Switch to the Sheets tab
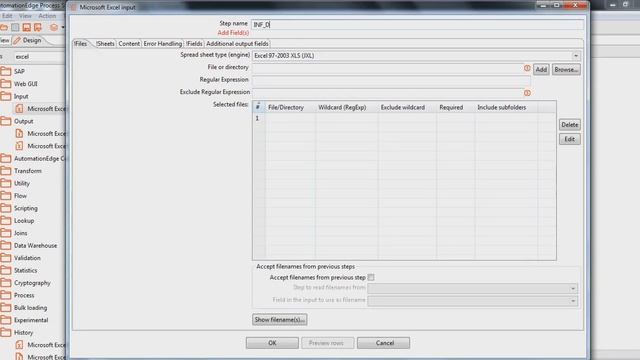Viewport: 640px width, 360px height. coord(105,44)
